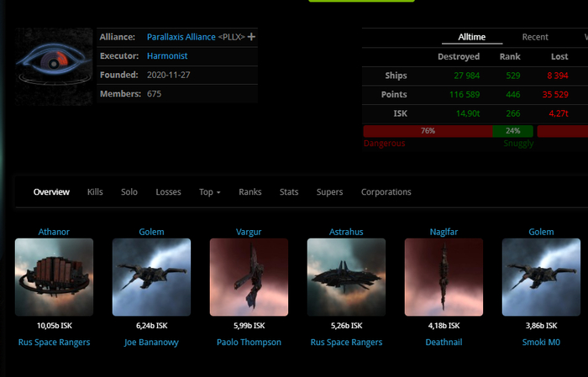Open the Joe Bananowy pilot link
588x377 pixels.
pos(151,342)
